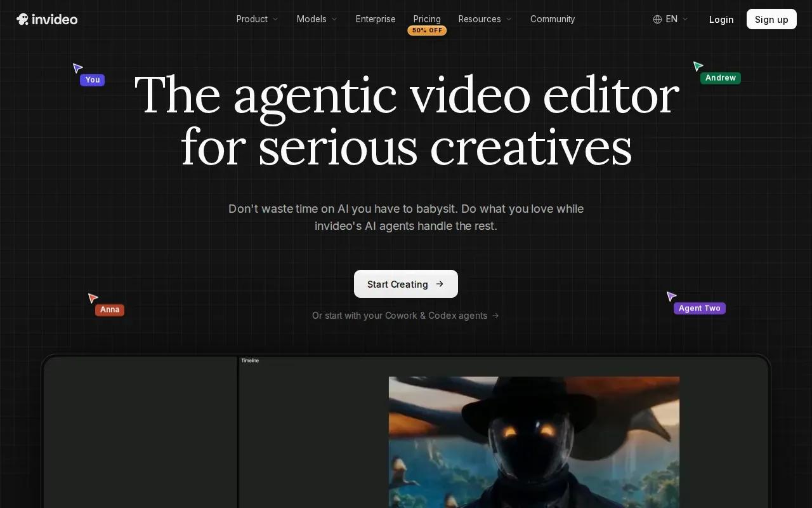This screenshot has width=812, height=508.
Task: Open the Pricing page
Action: click(x=427, y=19)
